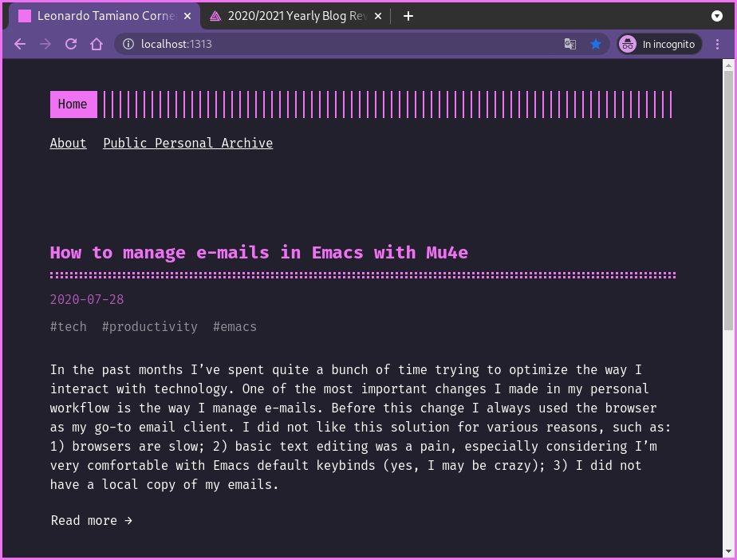The height and width of the screenshot is (560, 737).
Task: Switch to 2020/2021 Yearly Blog Review tab
Action: pyautogui.click(x=296, y=16)
